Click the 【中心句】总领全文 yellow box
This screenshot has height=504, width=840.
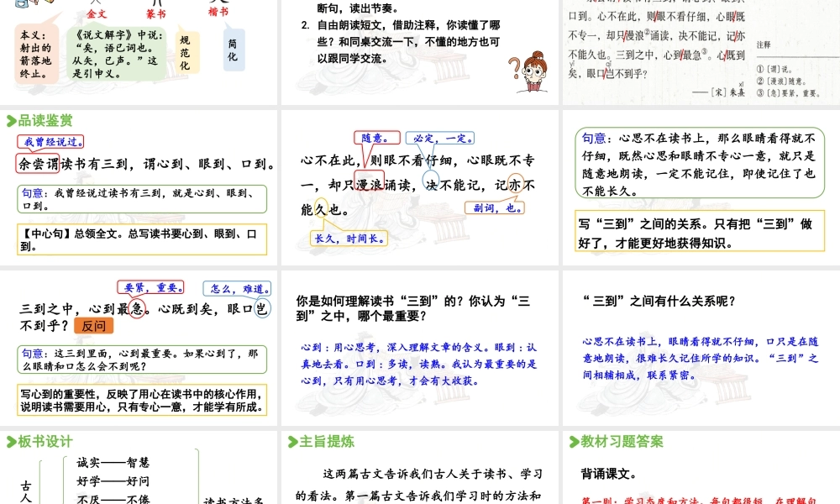[x=142, y=239]
